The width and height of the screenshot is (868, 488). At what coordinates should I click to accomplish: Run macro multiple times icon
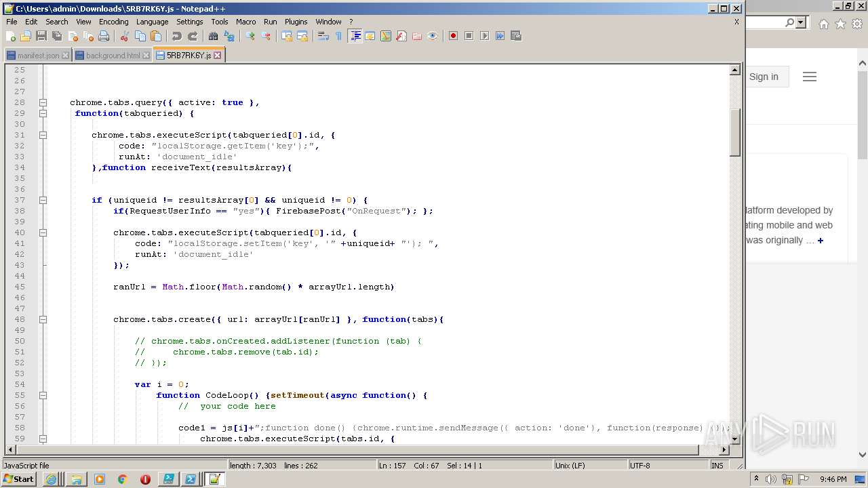(500, 36)
